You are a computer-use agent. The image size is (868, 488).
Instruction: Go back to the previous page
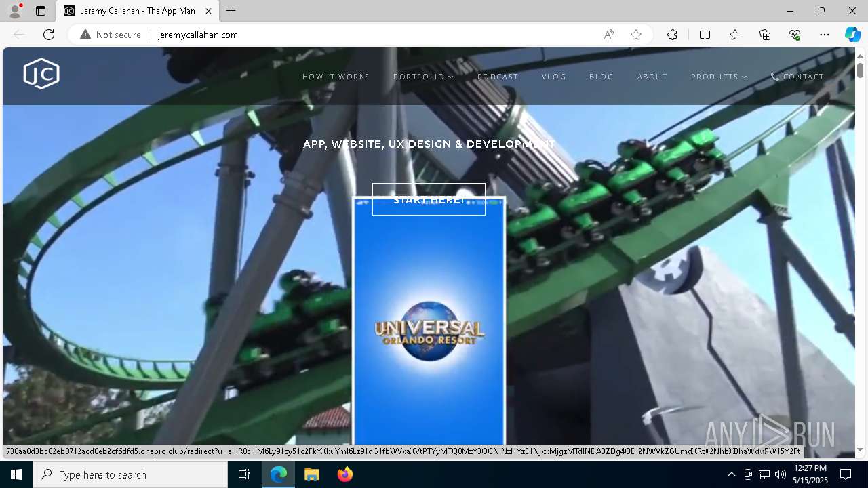(x=19, y=35)
